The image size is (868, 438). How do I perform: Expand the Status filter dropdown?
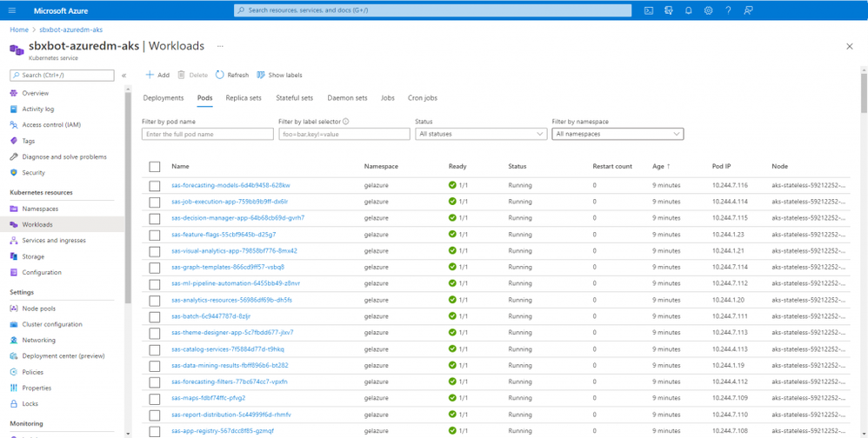coord(480,134)
